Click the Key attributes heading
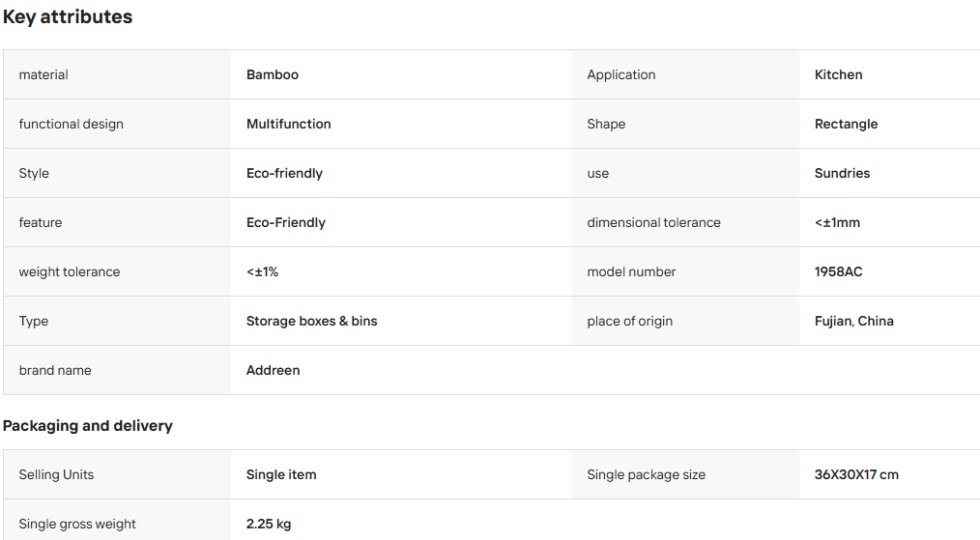980x540 pixels. click(x=68, y=16)
